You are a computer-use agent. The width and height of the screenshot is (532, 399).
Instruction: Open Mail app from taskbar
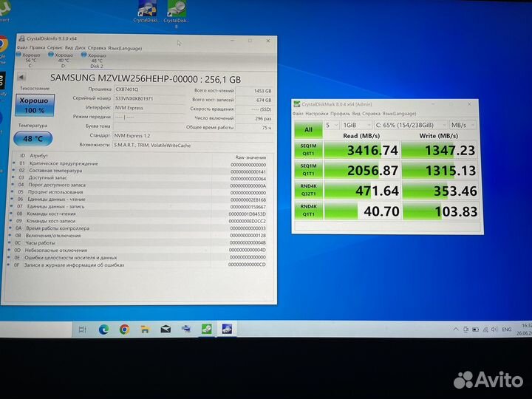coord(166,329)
